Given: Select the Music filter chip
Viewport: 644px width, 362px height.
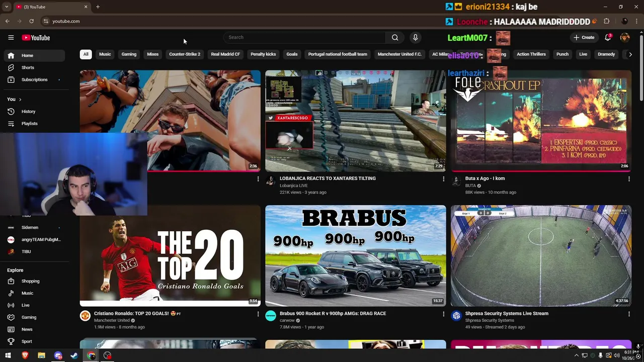Looking at the screenshot, I should tap(105, 54).
